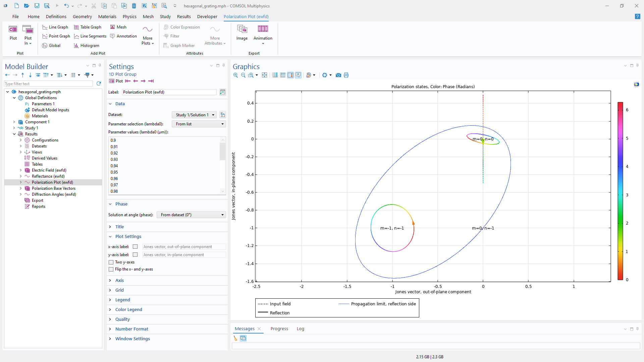
Task: Click the Line Graph icon in ribbon
Action: coord(45,27)
